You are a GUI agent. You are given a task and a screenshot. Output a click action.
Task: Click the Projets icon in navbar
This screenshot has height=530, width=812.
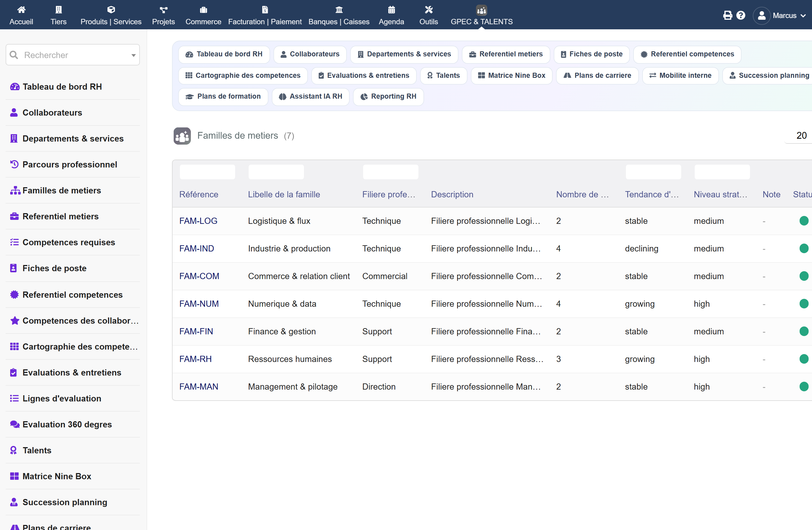164,10
